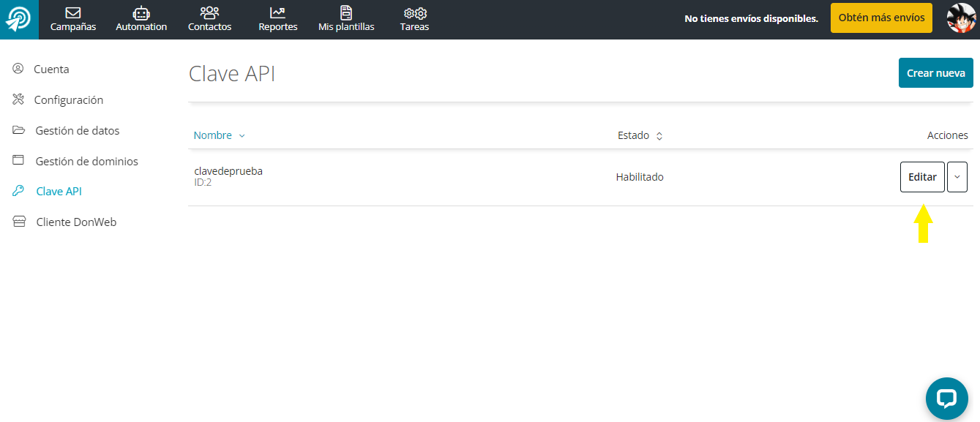Click the No tienes envíos disponibles notice

[x=752, y=18]
